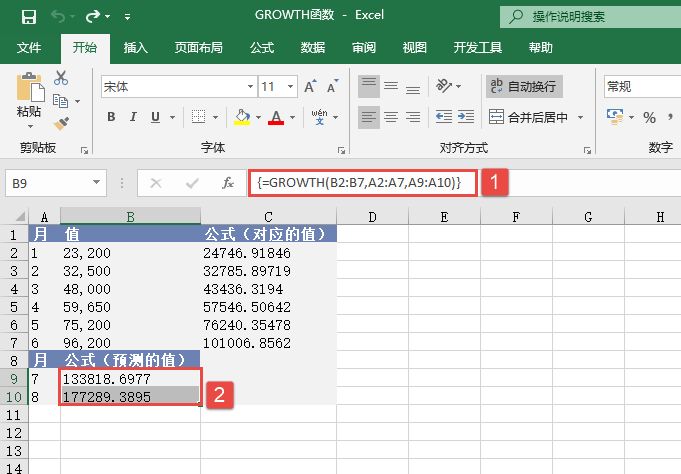The image size is (681, 474).
Task: Click the 文件 File menu
Action: pyautogui.click(x=30, y=47)
